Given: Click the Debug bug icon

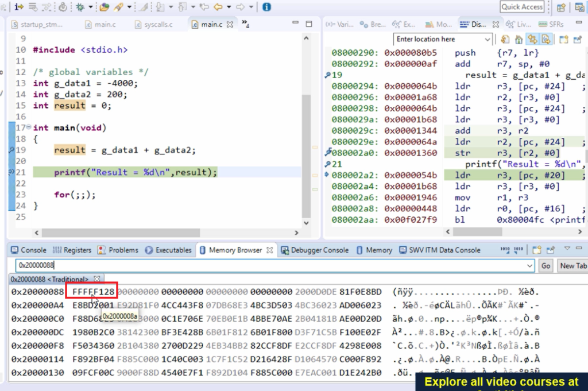Looking at the screenshot, I should click(x=80, y=7).
